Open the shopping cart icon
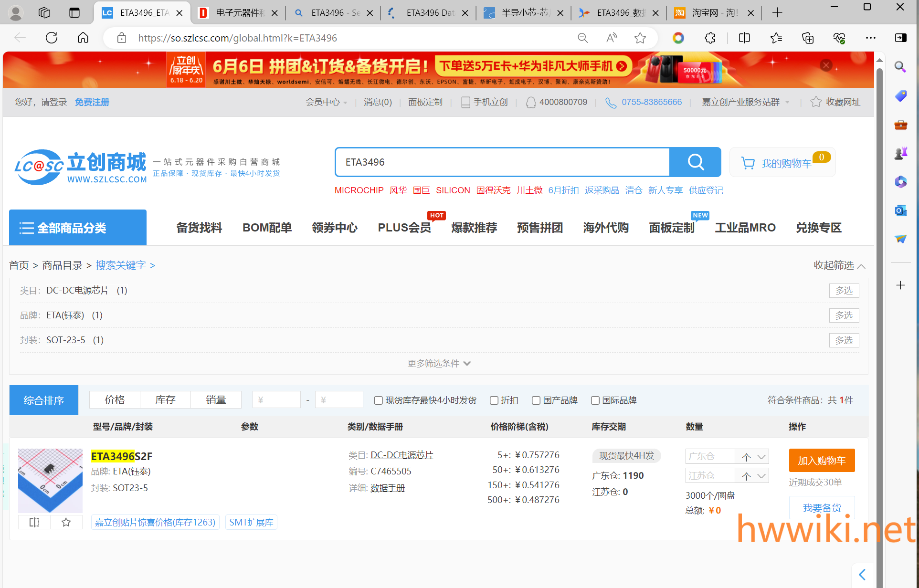 coord(748,163)
